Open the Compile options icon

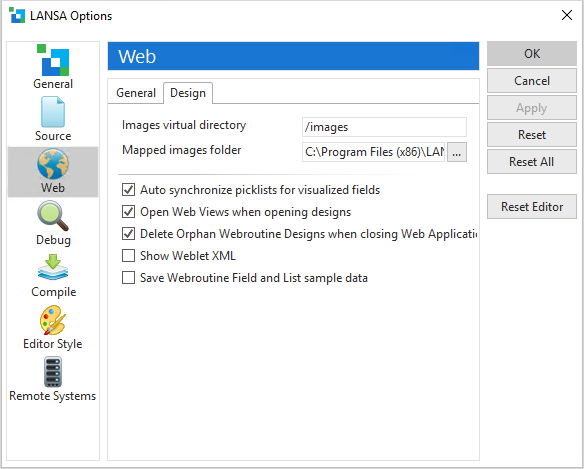click(53, 267)
